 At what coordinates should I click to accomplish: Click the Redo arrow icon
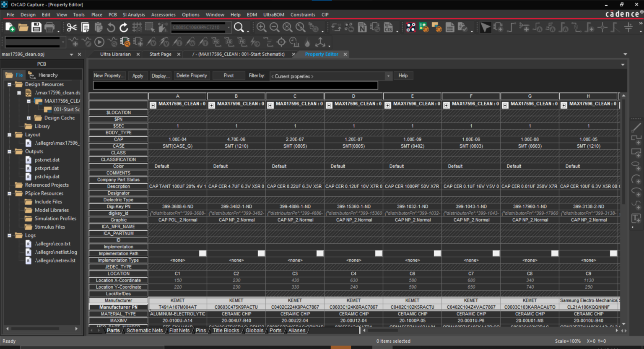click(x=124, y=28)
